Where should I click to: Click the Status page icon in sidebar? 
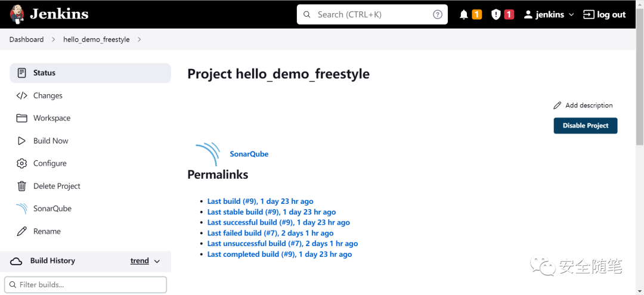click(22, 73)
